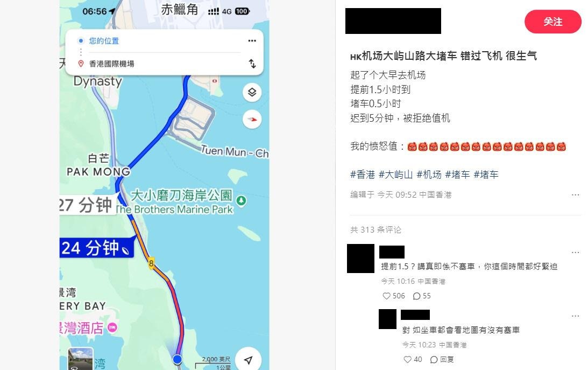This screenshot has height=370, width=588.
Task: Open more options for first comment
Action: [x=575, y=253]
